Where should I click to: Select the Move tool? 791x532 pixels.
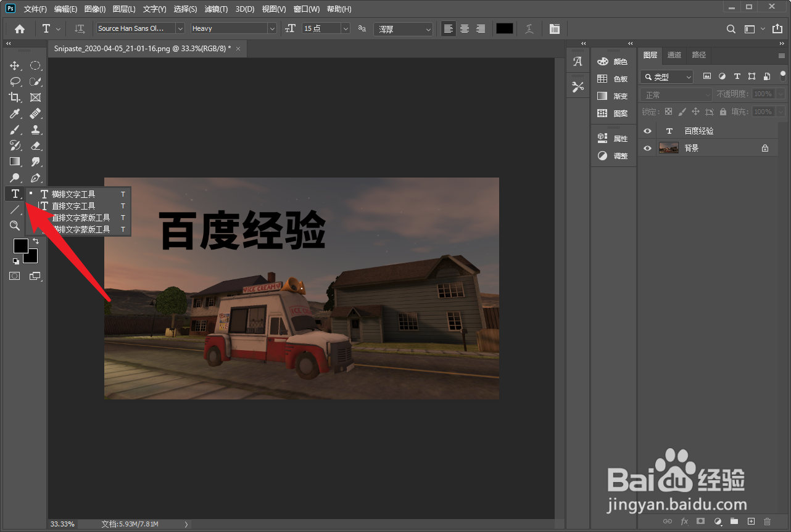[x=15, y=65]
